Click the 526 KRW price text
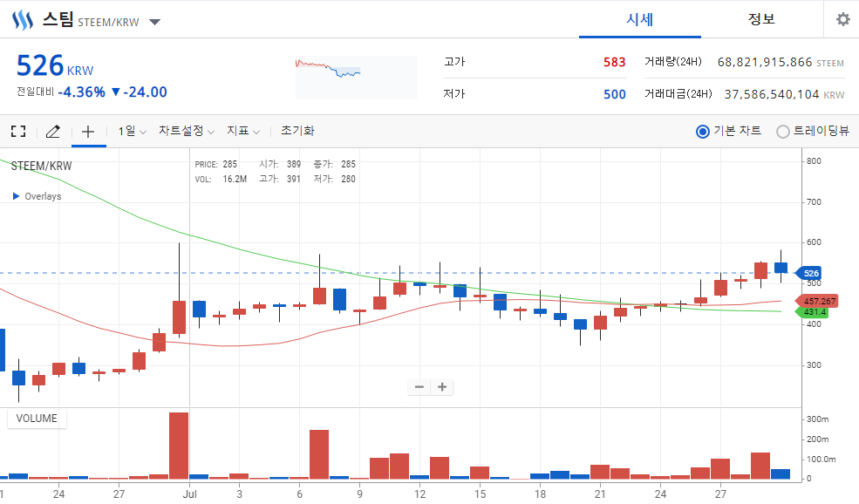The image size is (859, 504). pos(55,65)
